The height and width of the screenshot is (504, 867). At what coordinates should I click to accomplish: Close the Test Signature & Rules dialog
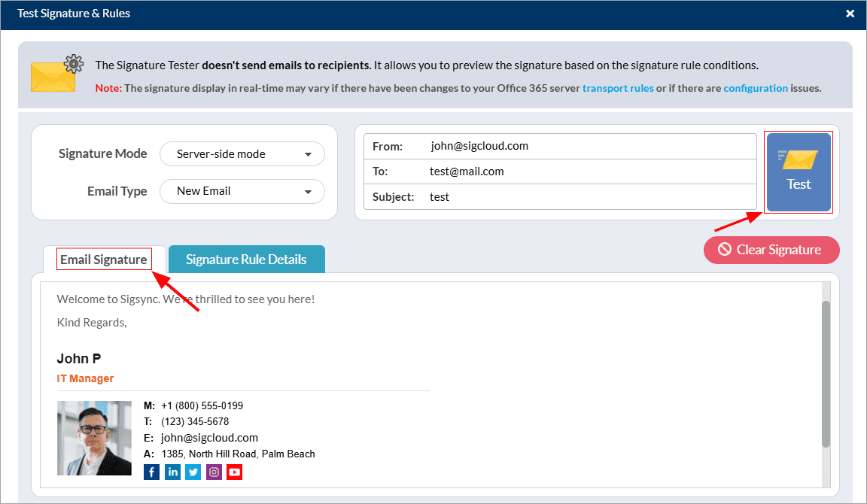[850, 14]
